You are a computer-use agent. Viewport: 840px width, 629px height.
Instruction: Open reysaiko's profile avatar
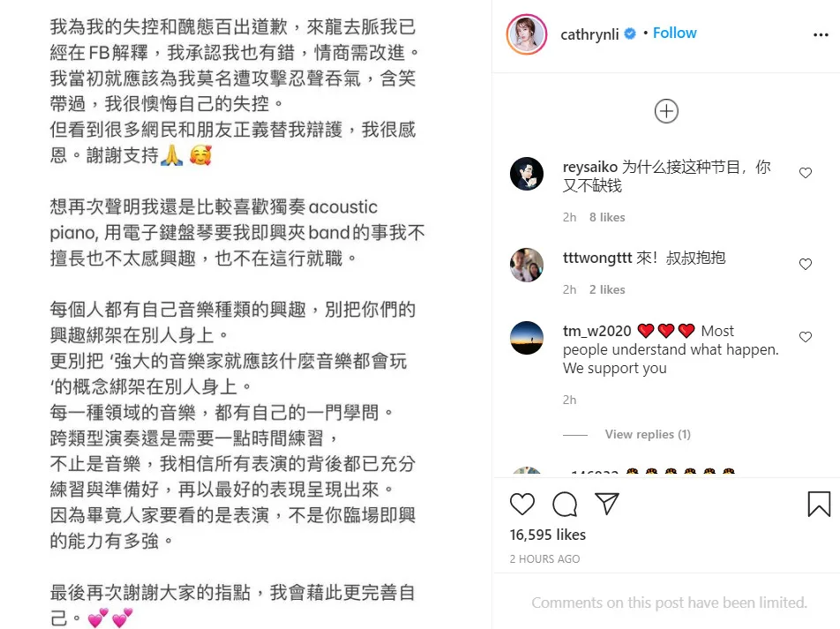[527, 174]
